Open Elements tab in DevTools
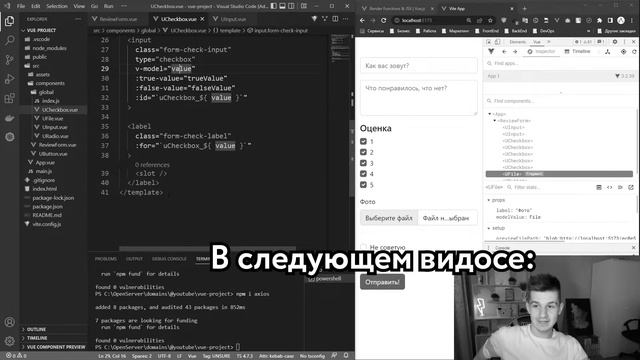This screenshot has width=640, height=360. [517, 42]
